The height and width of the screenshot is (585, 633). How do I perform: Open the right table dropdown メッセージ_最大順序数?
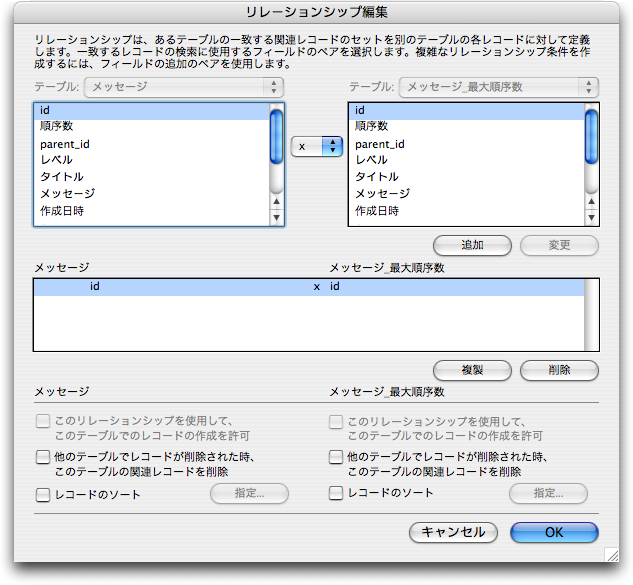(498, 87)
